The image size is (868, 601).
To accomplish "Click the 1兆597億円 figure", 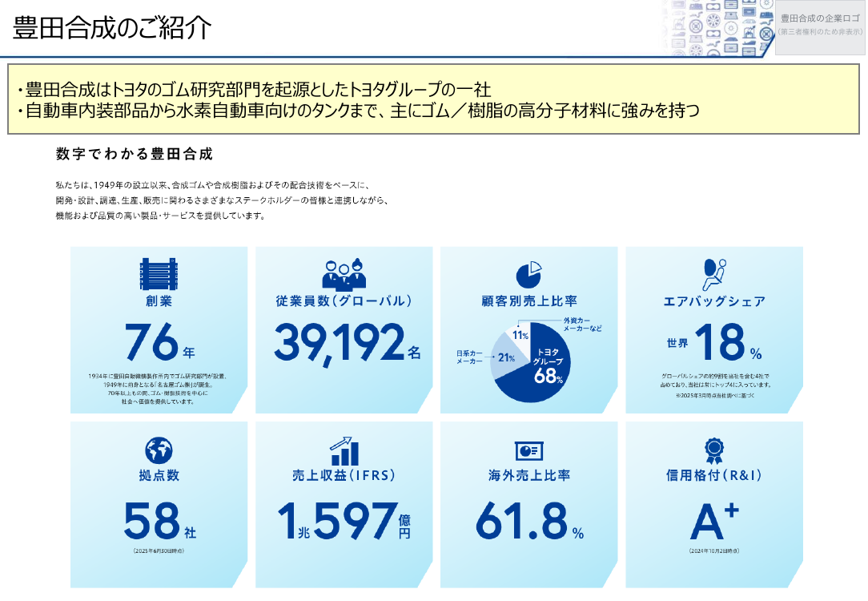I will pyautogui.click(x=344, y=521).
